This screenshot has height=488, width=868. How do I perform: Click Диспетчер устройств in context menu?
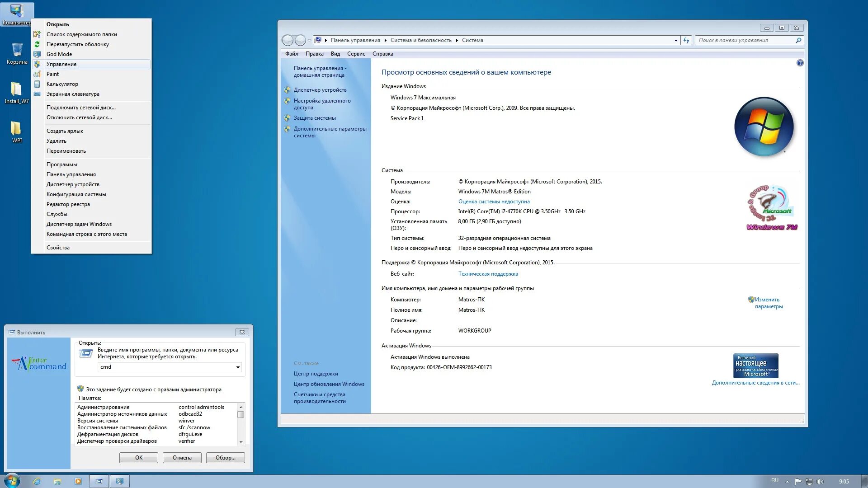[73, 184]
